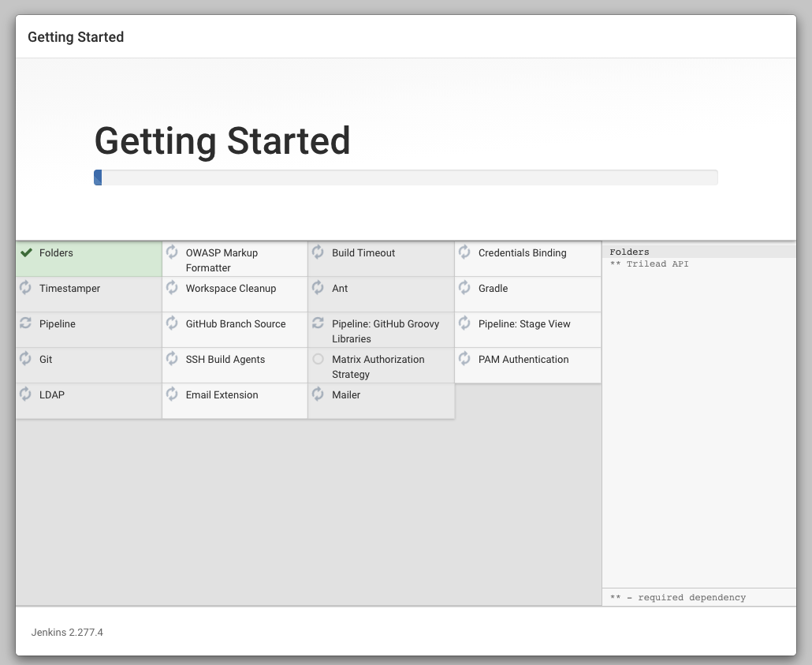812x665 pixels.
Task: Click the pending icon beside Pipeline: Stage View
Action: [x=464, y=323]
